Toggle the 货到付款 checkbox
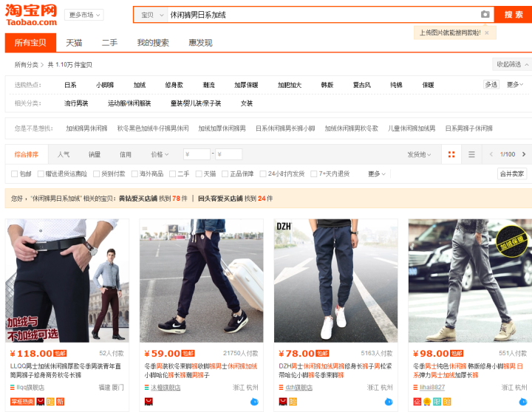 (x=96, y=174)
